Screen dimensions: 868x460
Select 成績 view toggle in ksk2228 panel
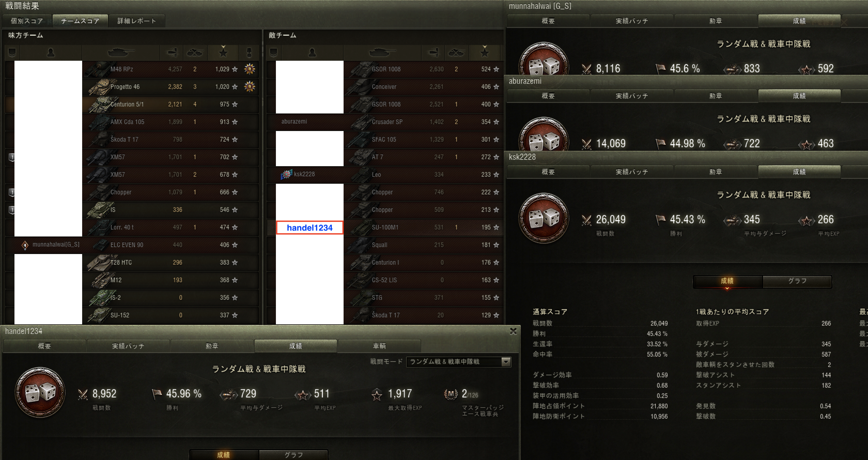coord(727,281)
